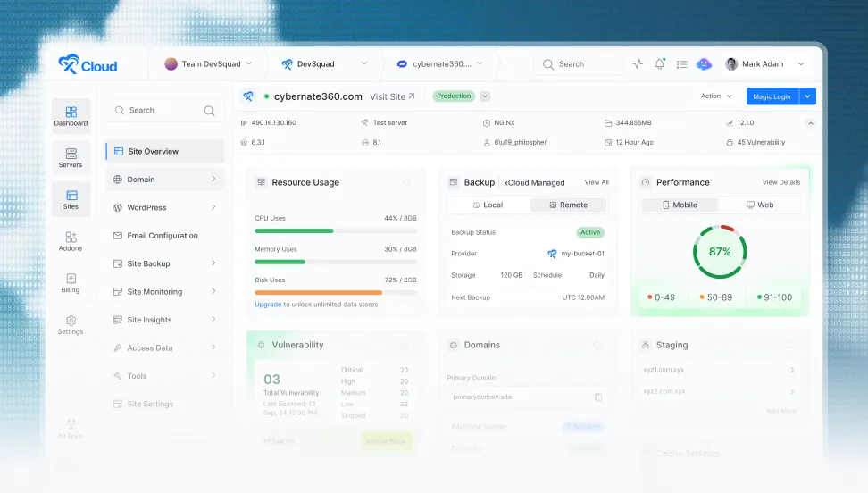Image resolution: width=868 pixels, height=493 pixels.
Task: Click the 45 Vulnerability bug icon
Action: click(x=730, y=142)
